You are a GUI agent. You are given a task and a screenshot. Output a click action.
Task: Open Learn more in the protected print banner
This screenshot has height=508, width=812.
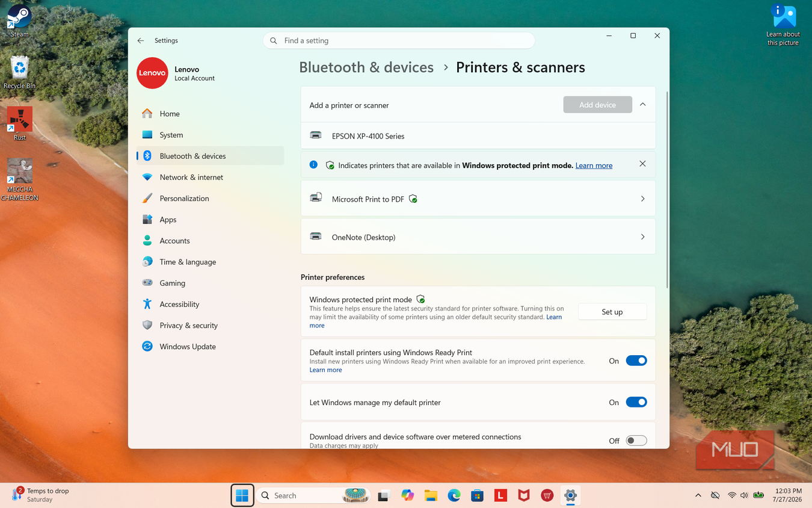(594, 166)
